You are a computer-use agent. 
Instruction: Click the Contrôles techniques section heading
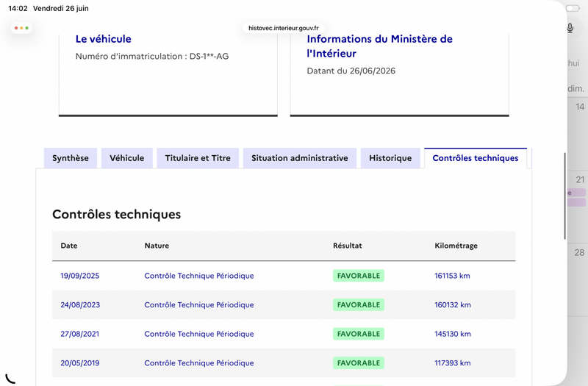(117, 214)
